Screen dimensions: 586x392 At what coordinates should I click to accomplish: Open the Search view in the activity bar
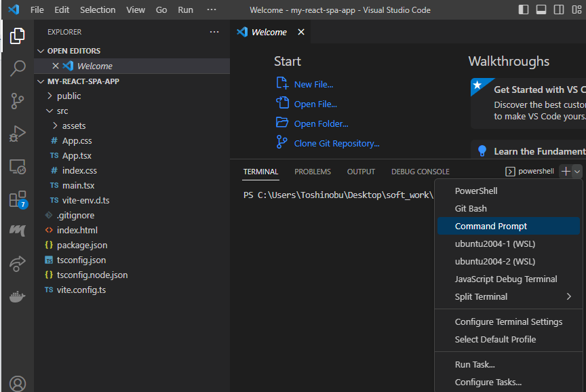pos(17,68)
